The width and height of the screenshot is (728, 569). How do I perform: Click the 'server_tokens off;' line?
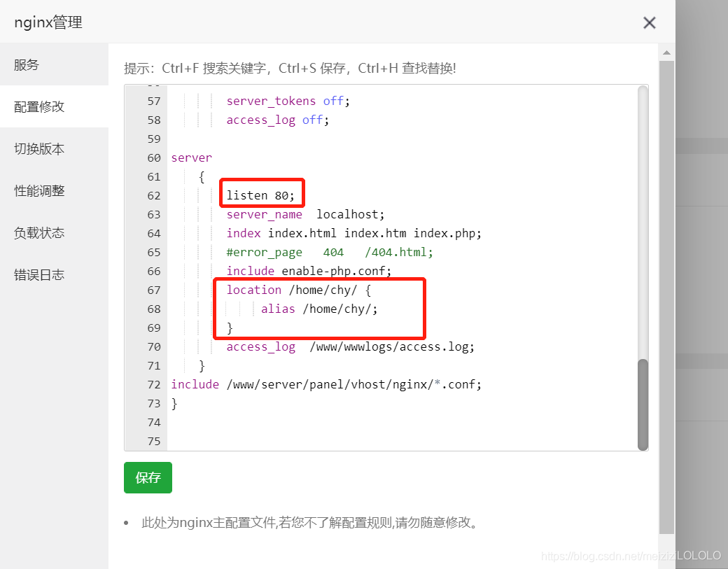tap(288, 101)
